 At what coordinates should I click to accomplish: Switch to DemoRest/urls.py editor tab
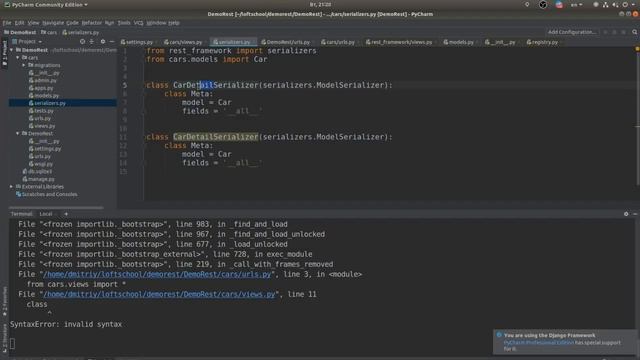[285, 42]
